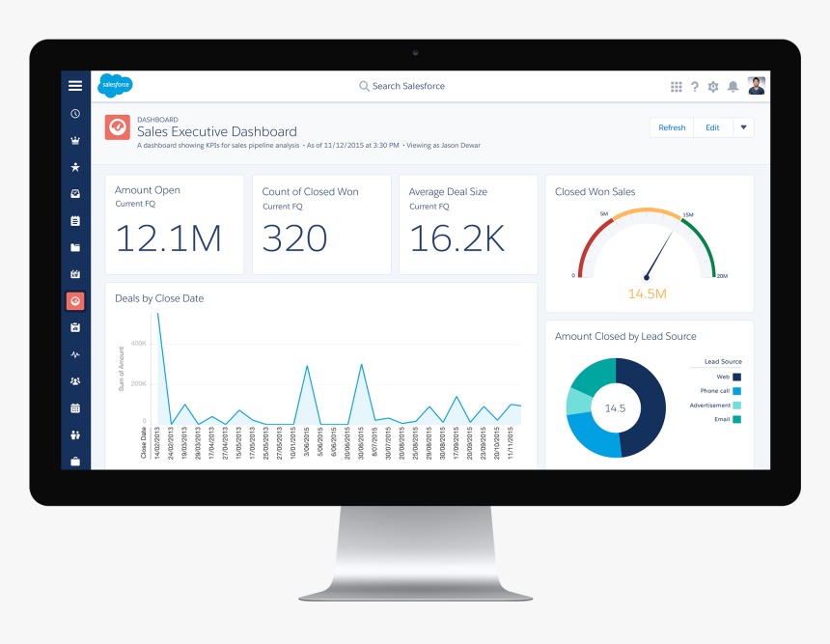Switch to the folders section in sidebar
This screenshot has height=644, width=830.
point(75,246)
